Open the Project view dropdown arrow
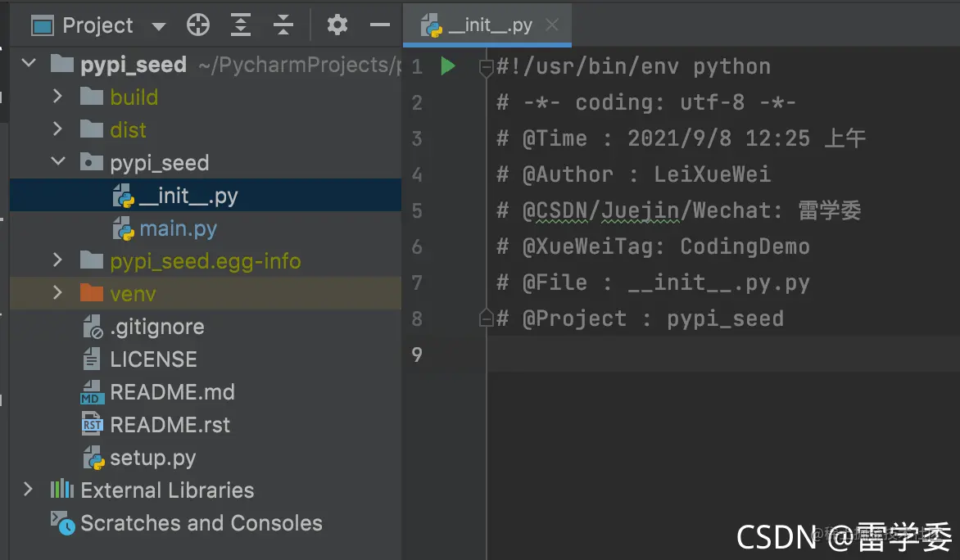This screenshot has height=560, width=960. 159,26
